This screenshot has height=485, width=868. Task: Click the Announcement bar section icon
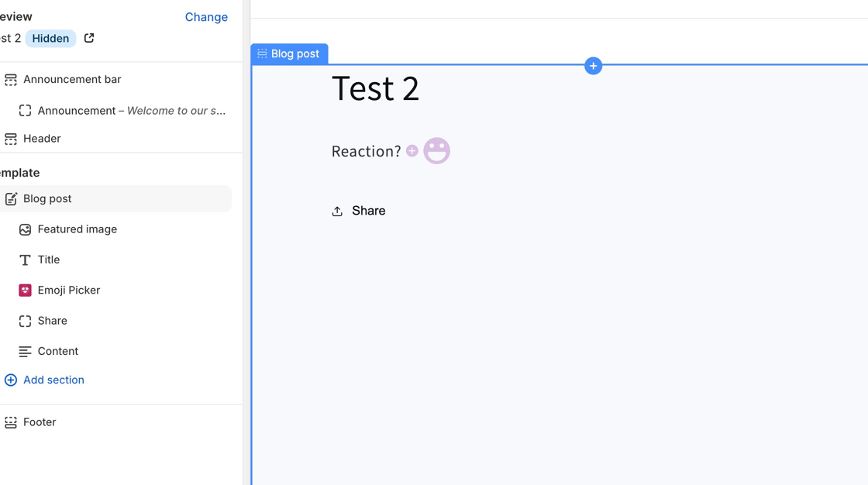click(x=11, y=80)
